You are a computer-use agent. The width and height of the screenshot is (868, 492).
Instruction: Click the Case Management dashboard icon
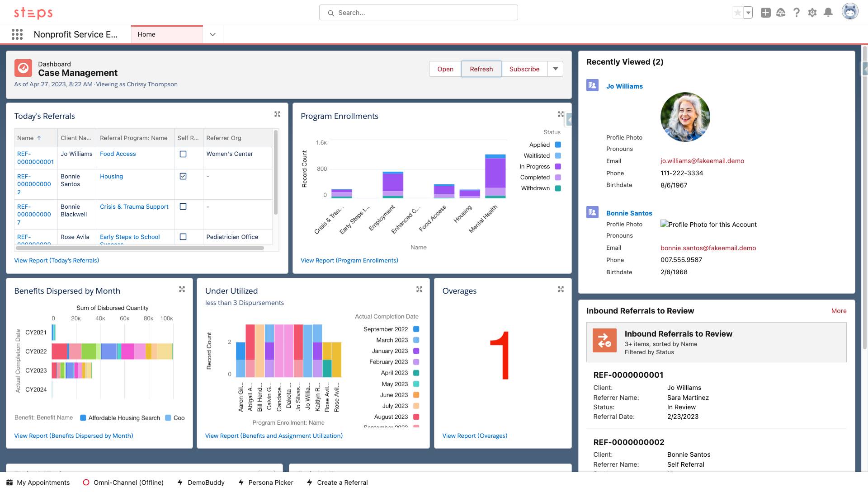click(x=23, y=68)
